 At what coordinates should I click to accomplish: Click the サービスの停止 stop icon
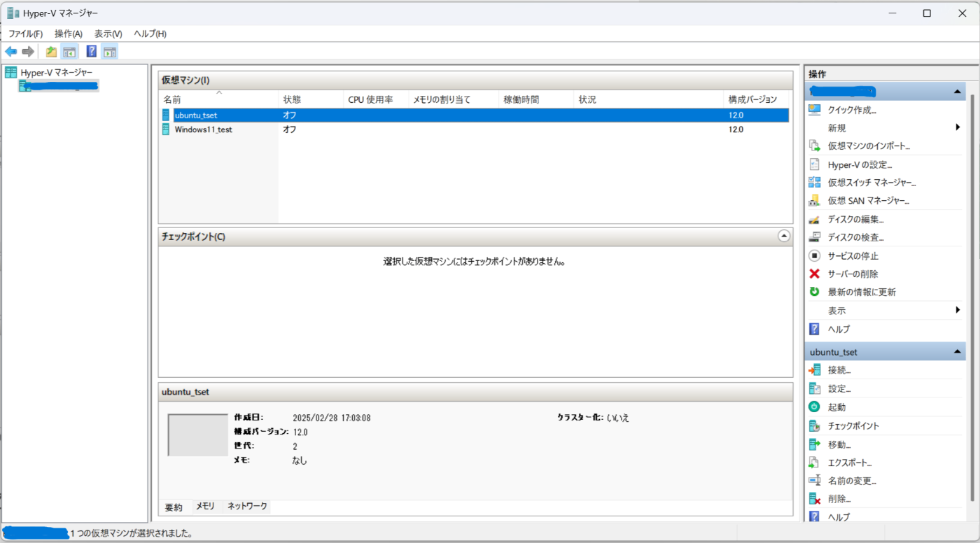(x=814, y=255)
